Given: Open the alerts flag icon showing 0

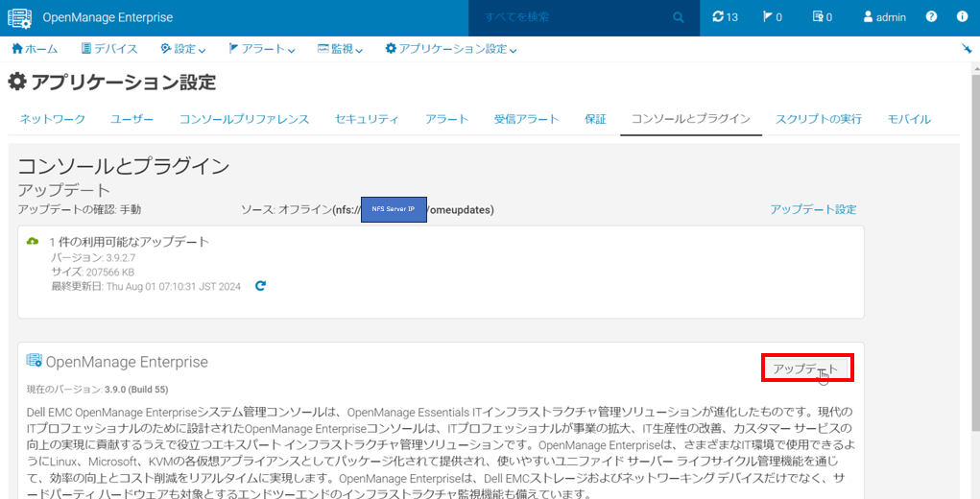Looking at the screenshot, I should click(773, 17).
